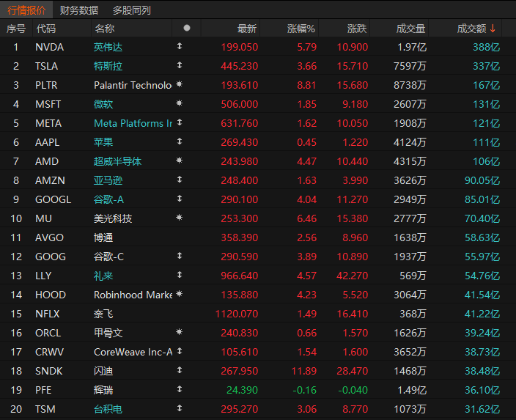
Task: Open the Meta Platforms stock name
Action: [133, 123]
